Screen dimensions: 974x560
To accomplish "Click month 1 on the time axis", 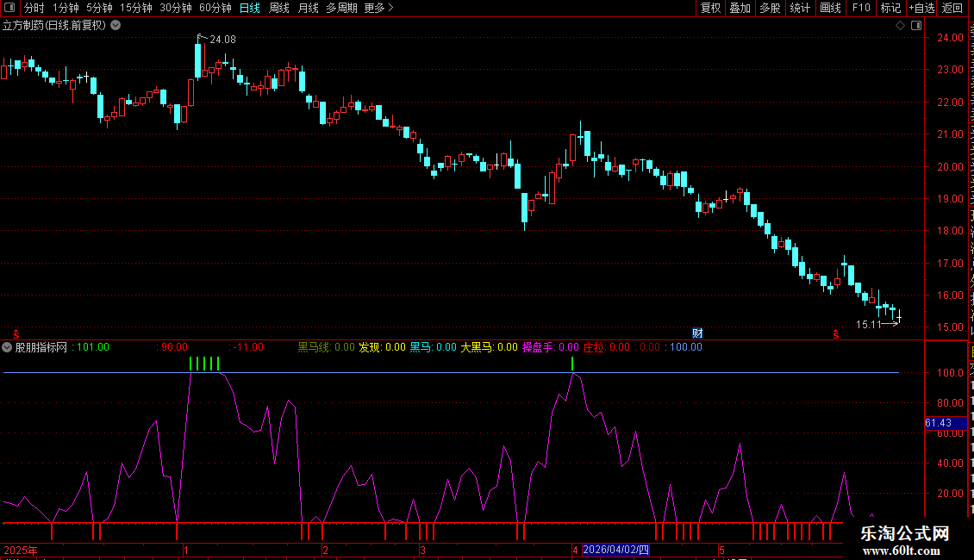I will pos(185,550).
